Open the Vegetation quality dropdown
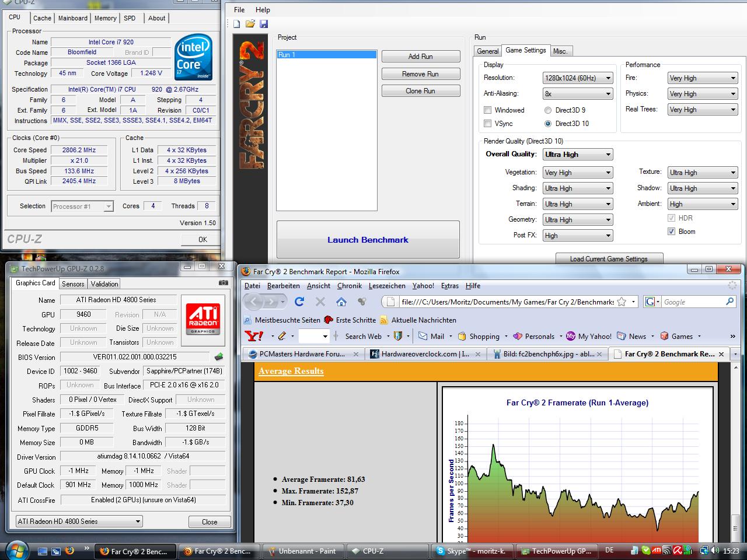 578,173
